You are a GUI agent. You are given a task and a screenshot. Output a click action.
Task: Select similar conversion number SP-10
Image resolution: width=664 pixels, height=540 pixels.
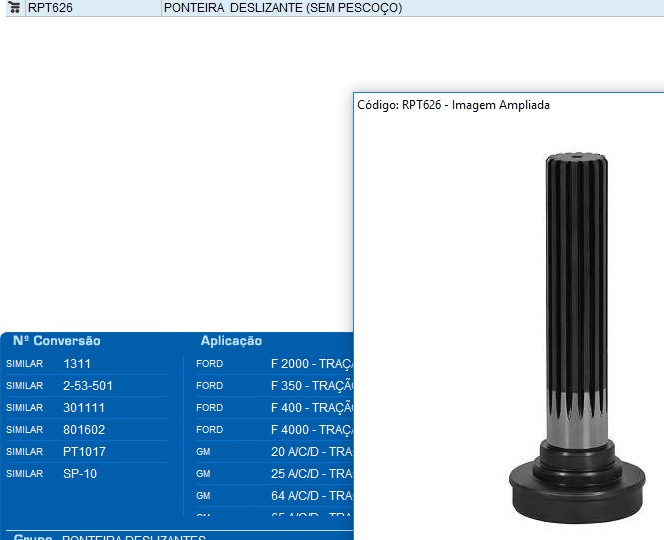[80, 474]
